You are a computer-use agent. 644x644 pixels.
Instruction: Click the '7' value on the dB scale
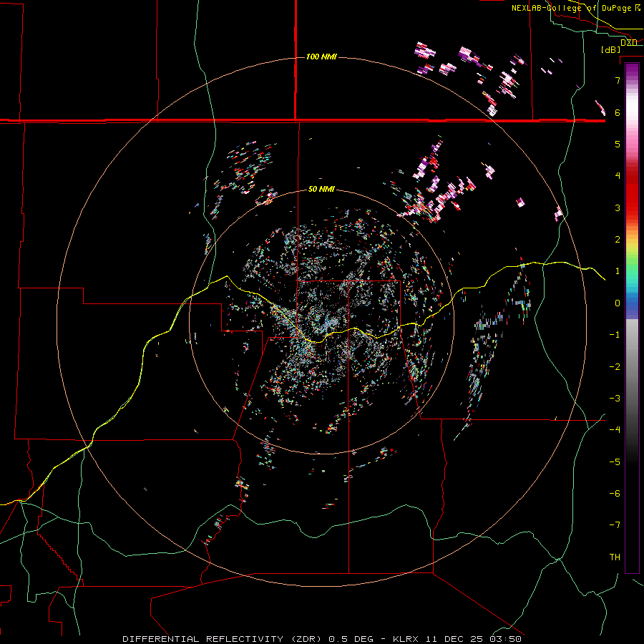(618, 80)
